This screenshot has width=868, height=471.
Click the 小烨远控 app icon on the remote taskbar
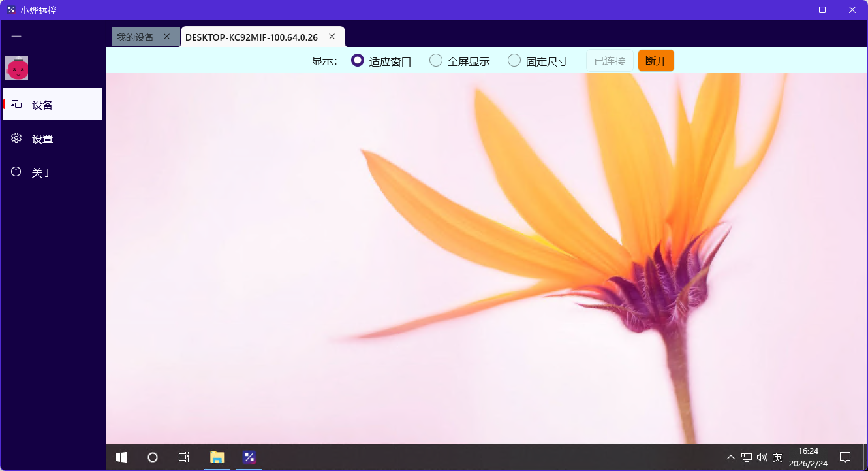click(x=249, y=457)
